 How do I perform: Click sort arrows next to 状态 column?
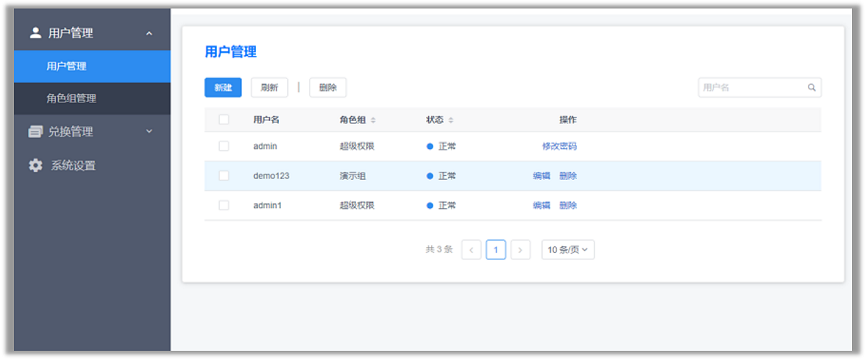point(451,120)
